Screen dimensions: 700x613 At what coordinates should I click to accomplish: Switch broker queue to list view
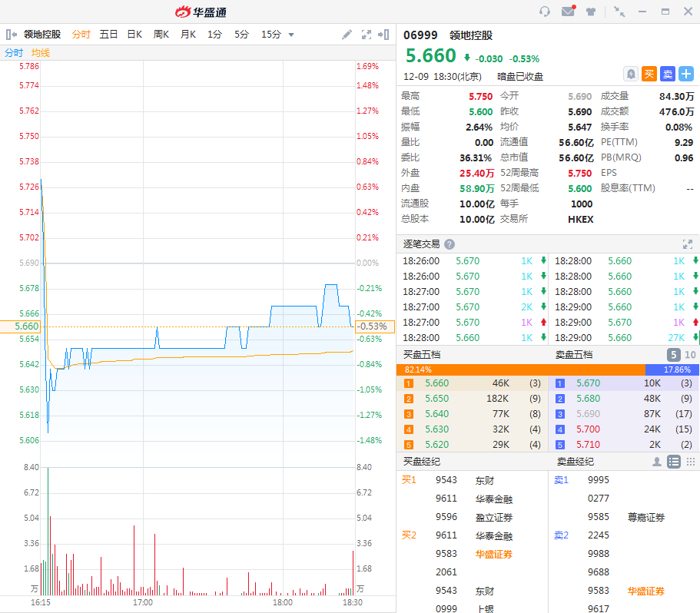(x=674, y=462)
